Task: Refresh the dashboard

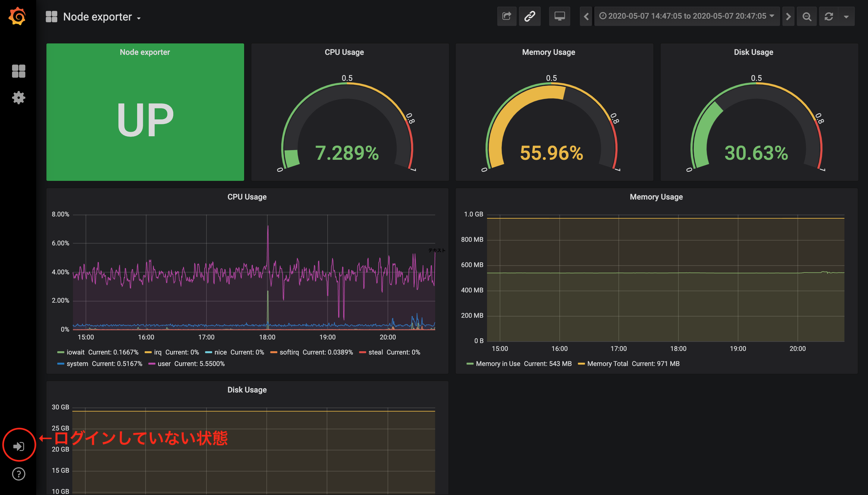Action: [829, 16]
